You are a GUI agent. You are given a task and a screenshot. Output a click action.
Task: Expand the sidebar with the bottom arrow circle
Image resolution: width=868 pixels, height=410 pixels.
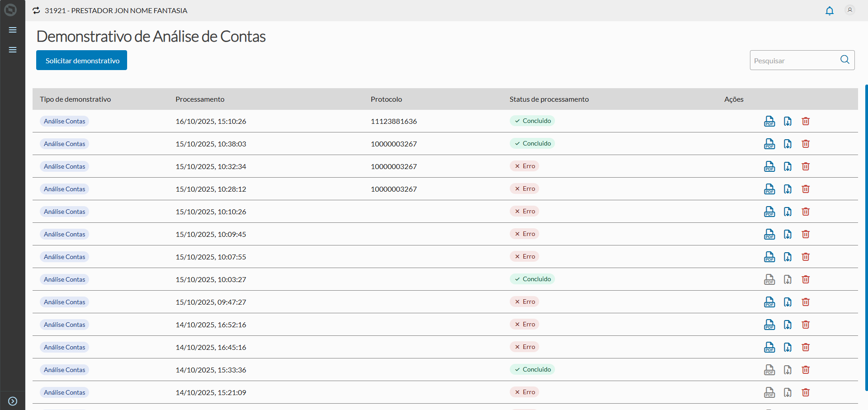13,401
